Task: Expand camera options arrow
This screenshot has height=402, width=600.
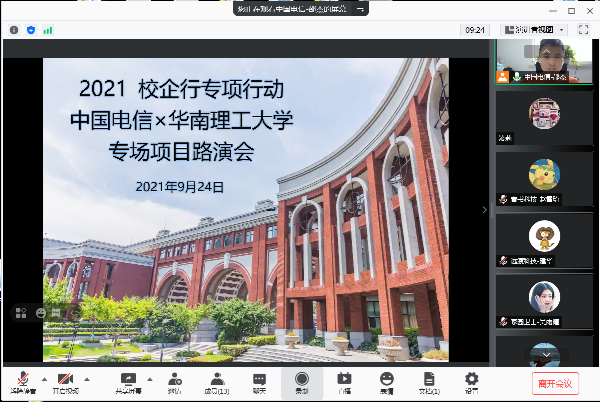Action: [x=86, y=378]
